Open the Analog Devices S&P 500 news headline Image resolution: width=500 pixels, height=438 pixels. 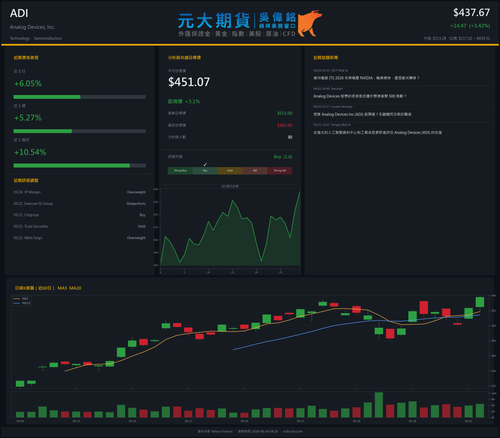pos(360,96)
